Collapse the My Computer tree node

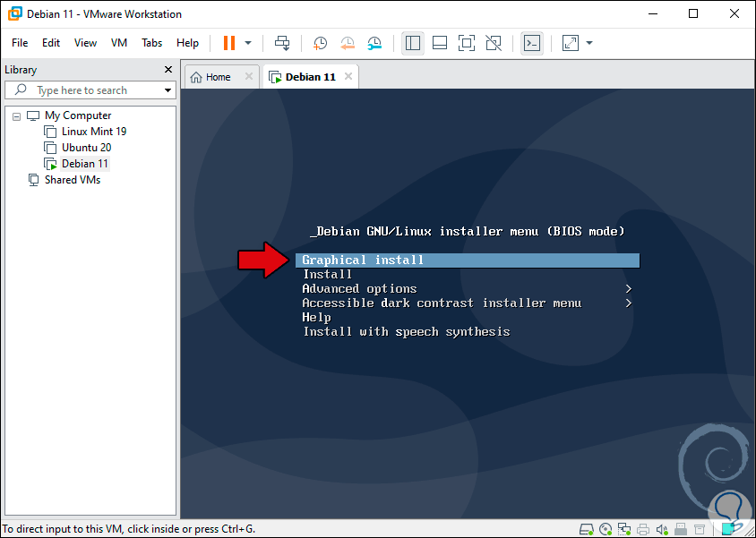[x=16, y=116]
